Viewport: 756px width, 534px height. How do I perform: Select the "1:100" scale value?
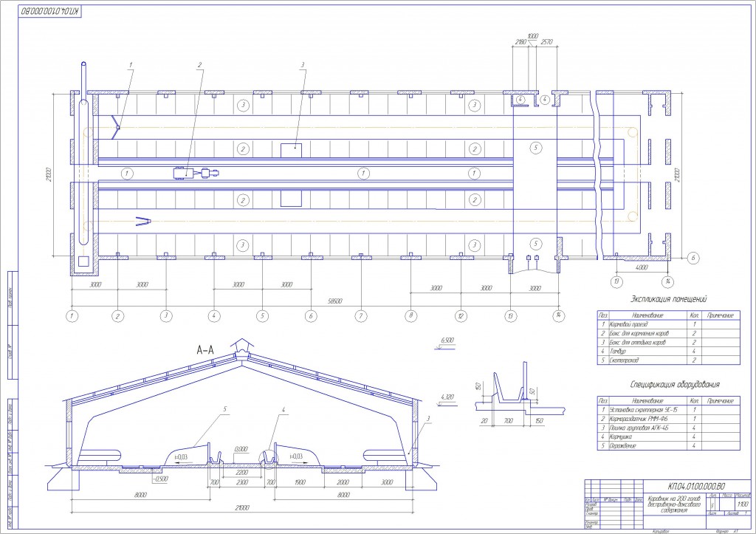743,504
